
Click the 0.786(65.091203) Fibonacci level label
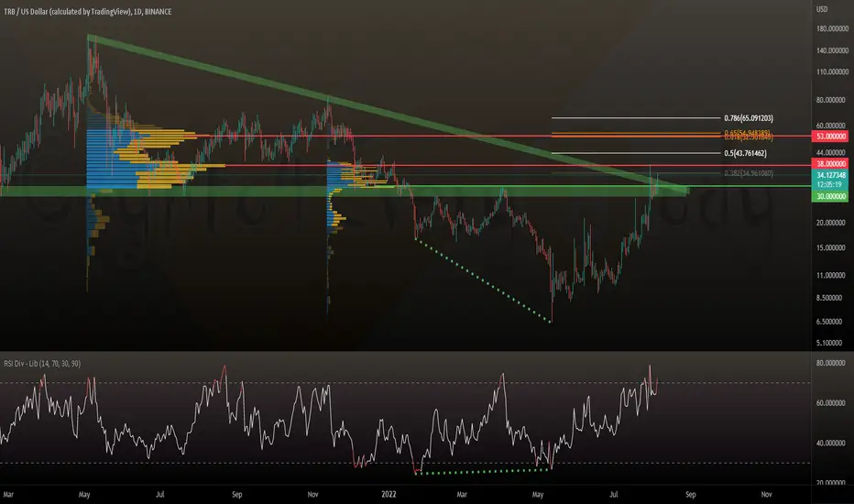(749, 118)
